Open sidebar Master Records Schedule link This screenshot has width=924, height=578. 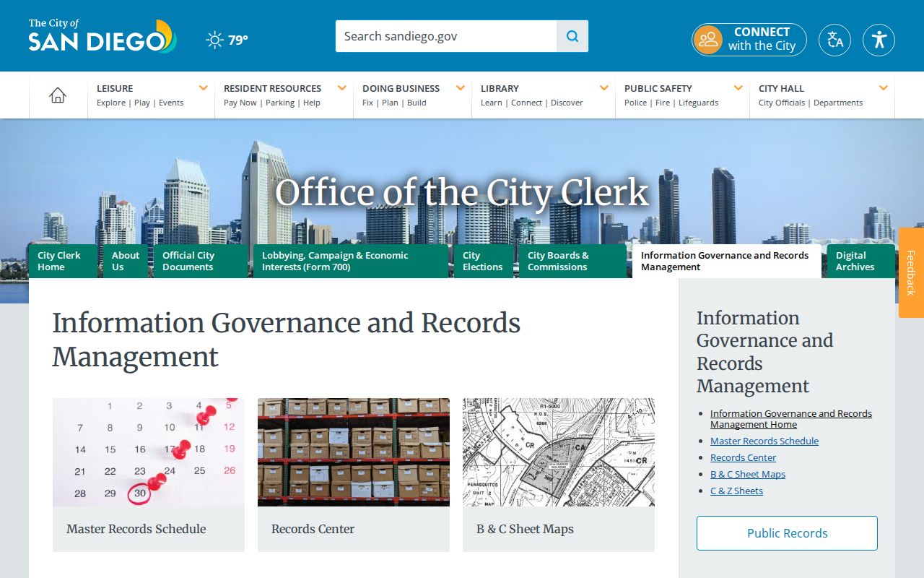(x=764, y=441)
